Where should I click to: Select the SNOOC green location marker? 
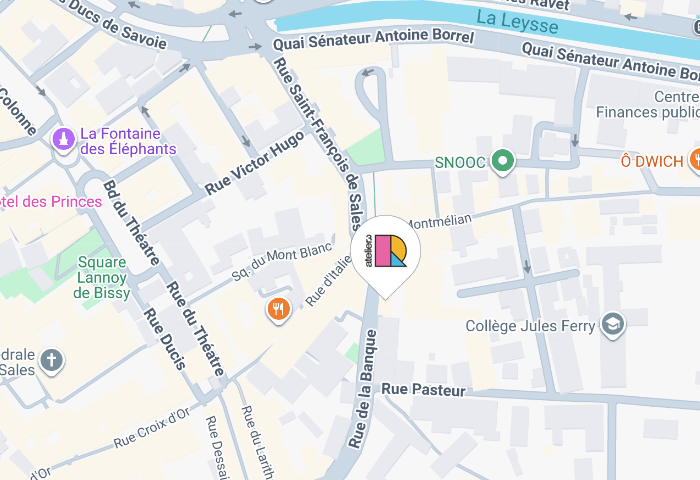(x=503, y=162)
